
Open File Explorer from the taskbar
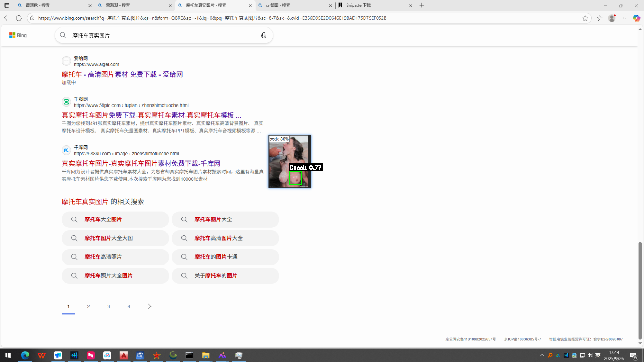pyautogui.click(x=205, y=355)
